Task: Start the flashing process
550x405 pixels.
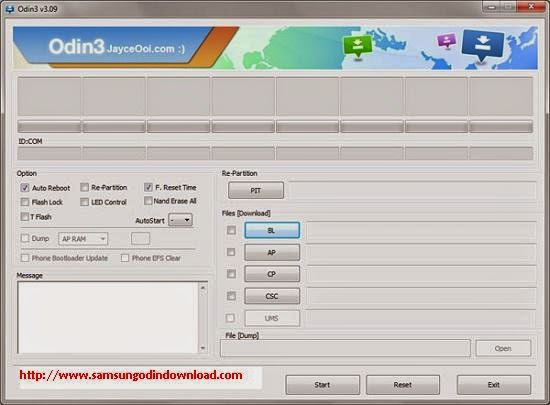Action: 323,385
